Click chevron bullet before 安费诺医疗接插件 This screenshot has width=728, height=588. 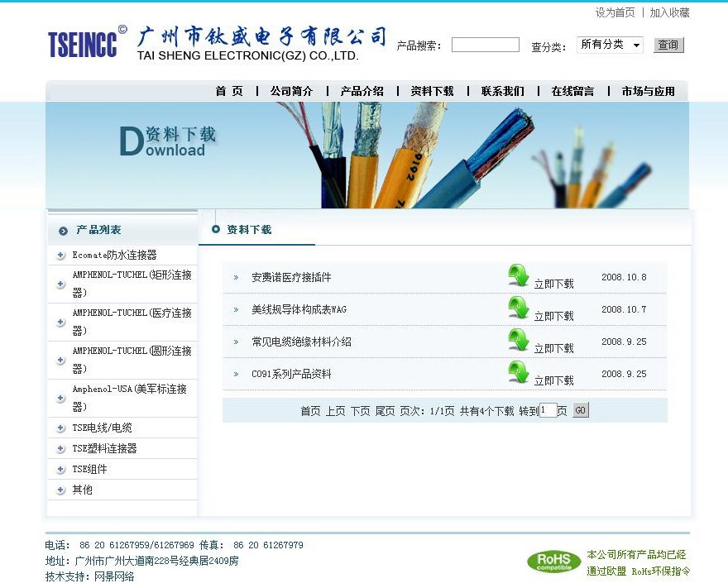point(236,278)
